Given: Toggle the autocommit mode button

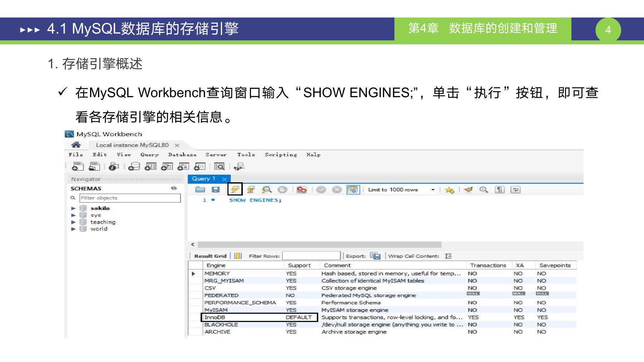Looking at the screenshot, I should tap(353, 189).
